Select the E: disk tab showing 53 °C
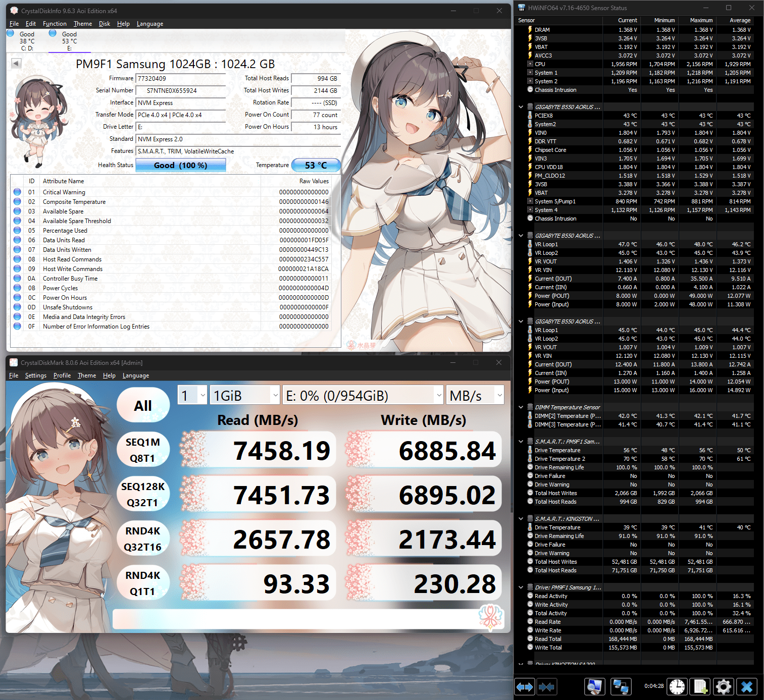This screenshot has height=700, width=764. [70, 41]
